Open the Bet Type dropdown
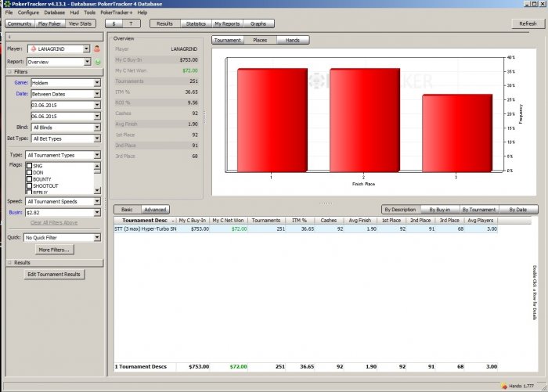Viewport: 548px width, 392px height. tap(97, 138)
